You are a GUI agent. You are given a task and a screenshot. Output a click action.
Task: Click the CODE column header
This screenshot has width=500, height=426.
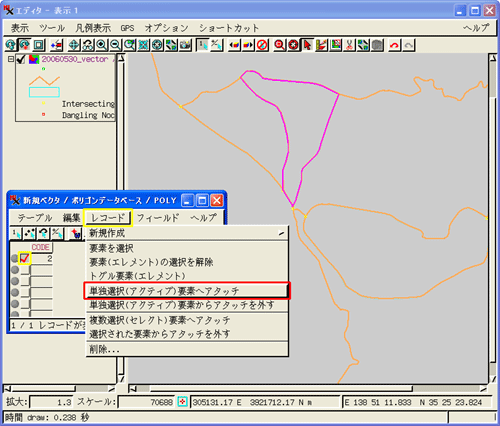coord(41,247)
